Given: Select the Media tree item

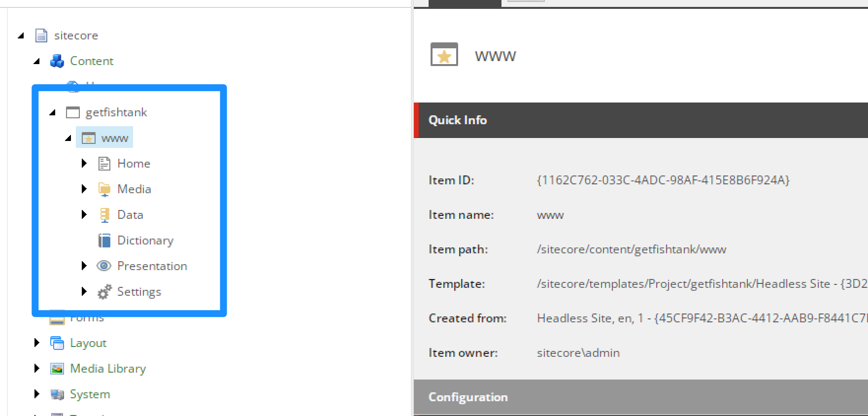Looking at the screenshot, I should point(134,189).
